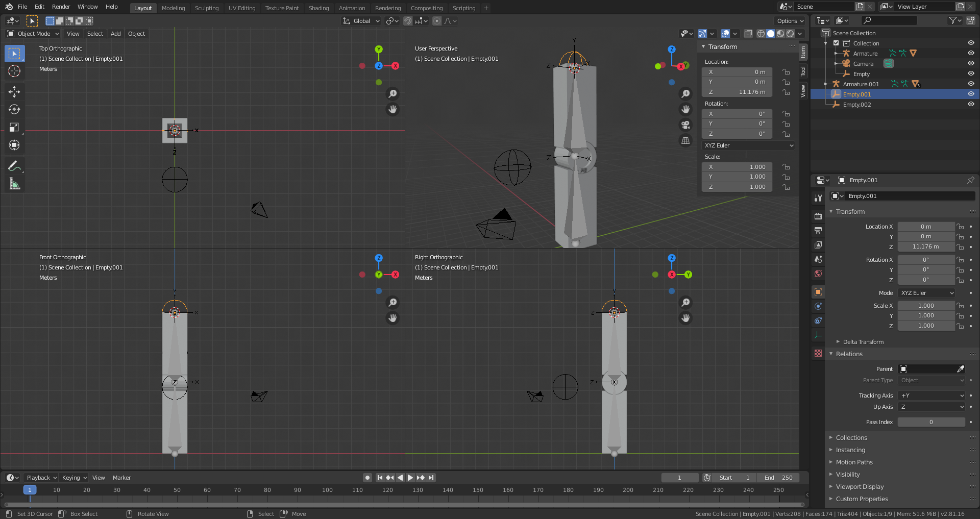Switch perspective/orthographic grid icon in User Perspective

[685, 140]
